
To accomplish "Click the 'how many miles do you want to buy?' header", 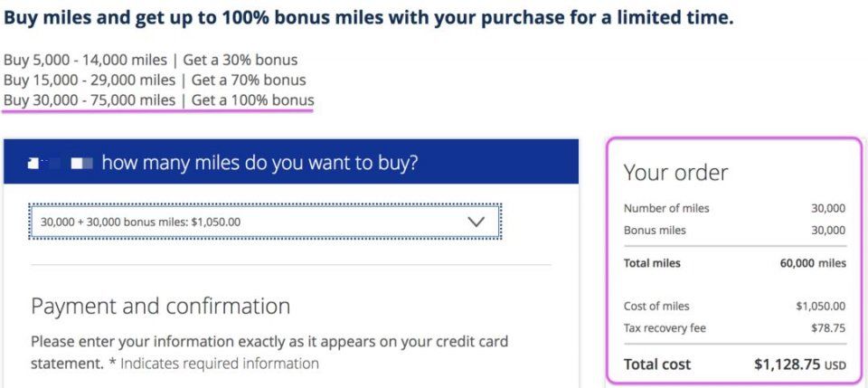I will click(x=259, y=163).
